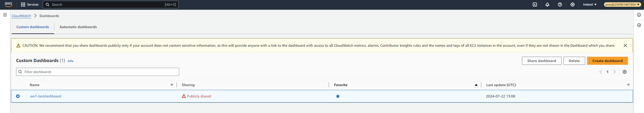The width and height of the screenshot is (644, 113).
Task: Expand the Ireland region dropdown
Action: click(590, 5)
